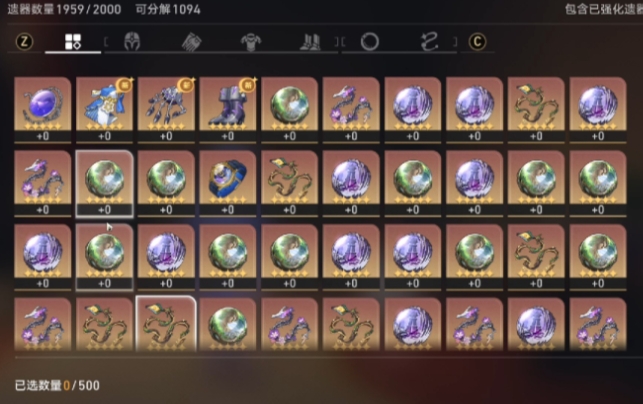Click the Z key previous-tab icon
Image resolution: width=643 pixels, height=404 pixels.
pyautogui.click(x=24, y=42)
